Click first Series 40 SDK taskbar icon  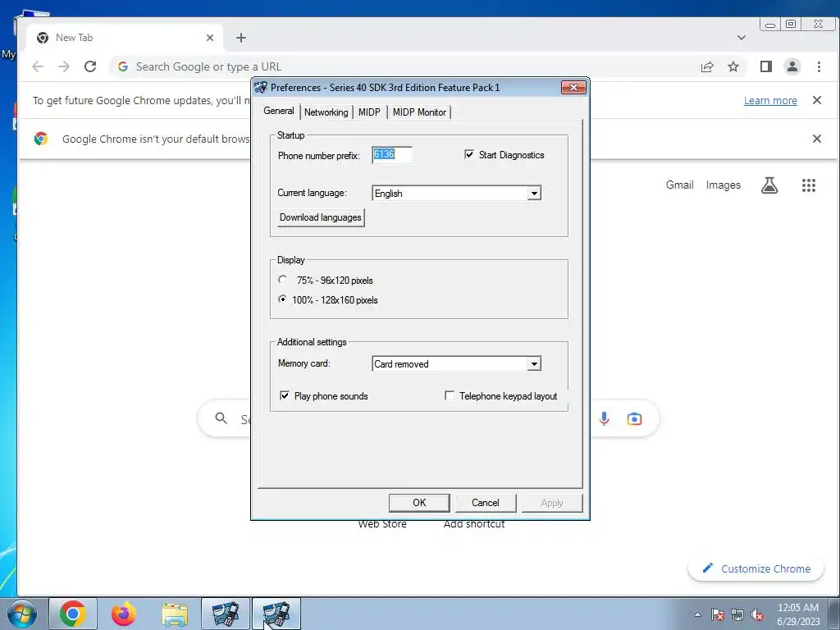pyautogui.click(x=226, y=614)
